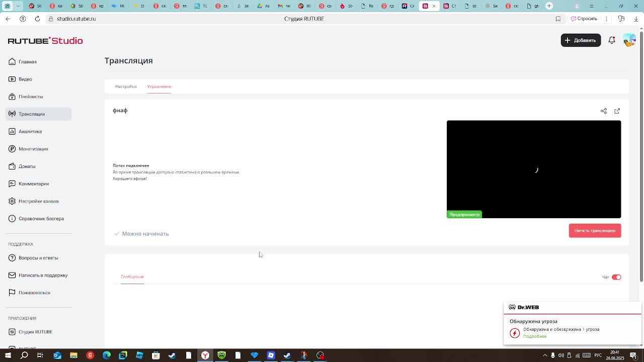The width and height of the screenshot is (644, 362).
Task: Select the Управление tab
Action: coord(159,86)
